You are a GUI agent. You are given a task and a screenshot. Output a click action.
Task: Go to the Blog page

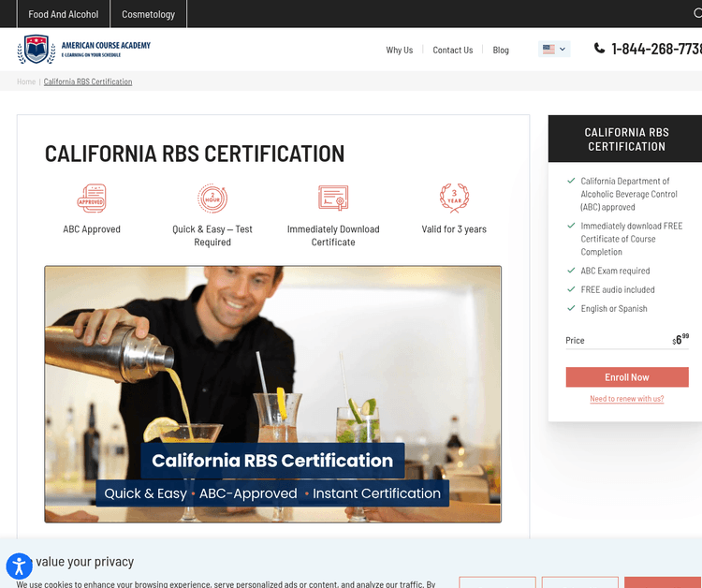(501, 51)
